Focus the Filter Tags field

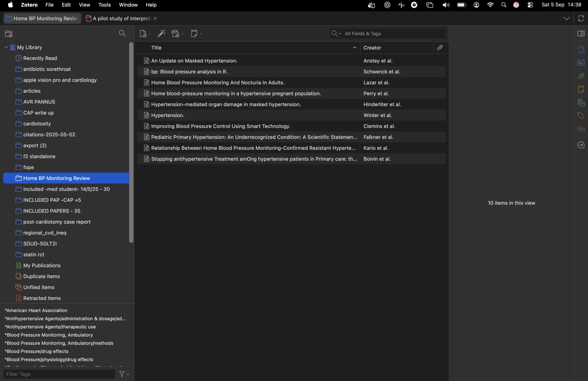tap(59, 374)
